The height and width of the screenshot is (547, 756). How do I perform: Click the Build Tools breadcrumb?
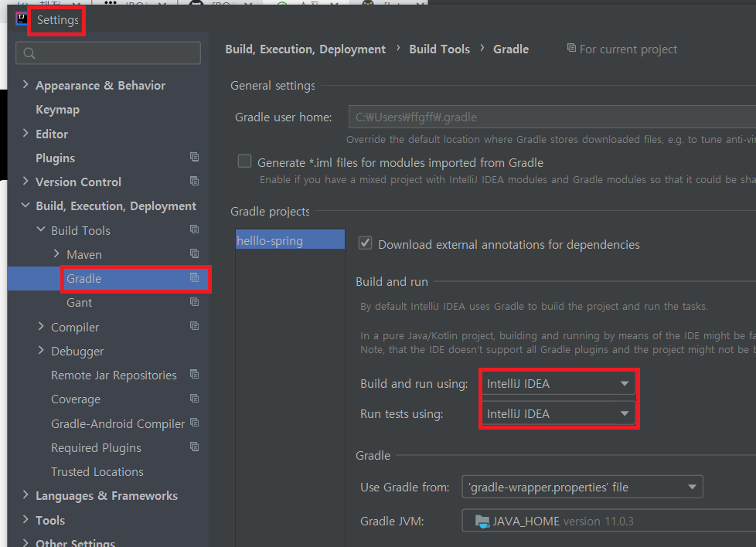pos(439,49)
